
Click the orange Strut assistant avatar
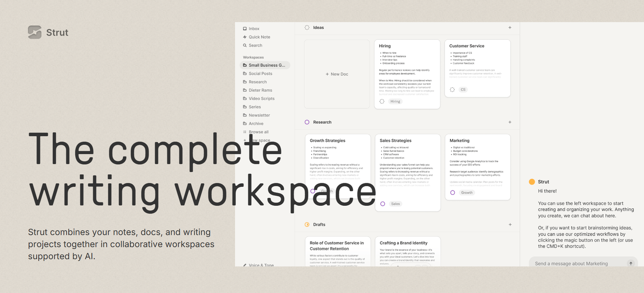(532, 182)
